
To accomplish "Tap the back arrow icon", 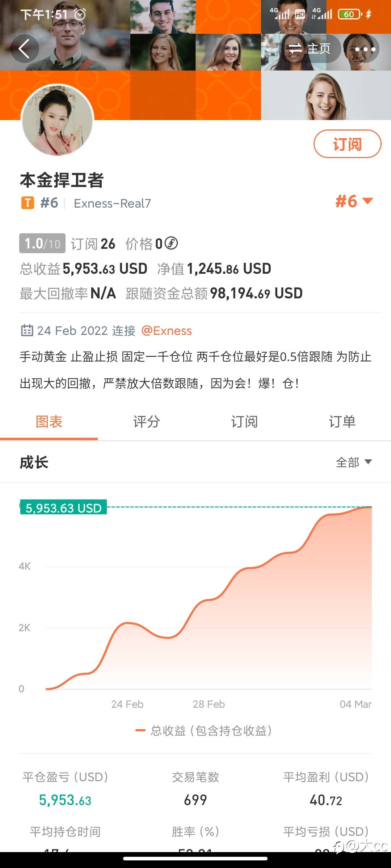I will [24, 48].
